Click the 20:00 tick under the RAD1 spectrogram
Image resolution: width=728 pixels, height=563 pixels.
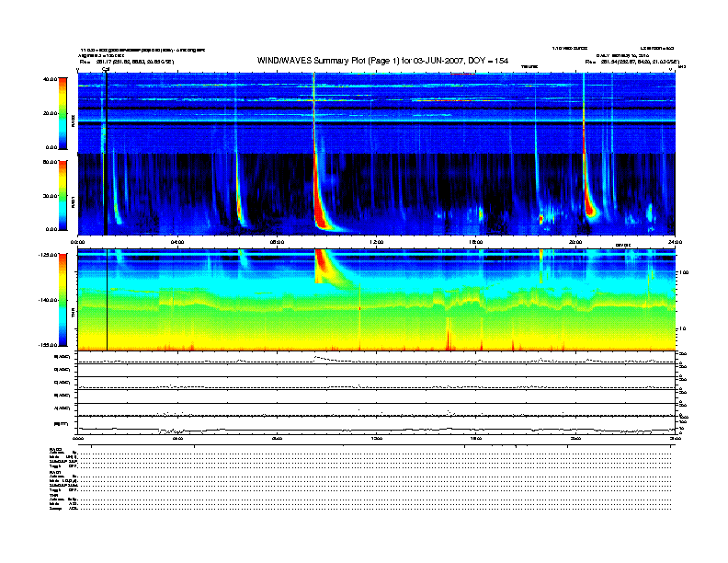(x=575, y=242)
